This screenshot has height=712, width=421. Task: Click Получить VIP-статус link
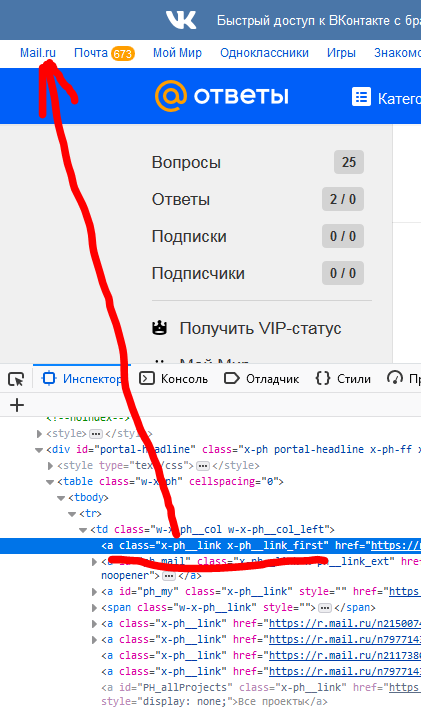(x=260, y=328)
